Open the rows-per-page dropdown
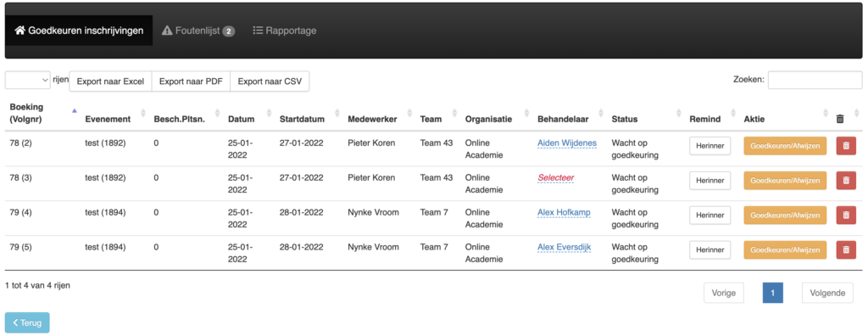 [x=28, y=80]
